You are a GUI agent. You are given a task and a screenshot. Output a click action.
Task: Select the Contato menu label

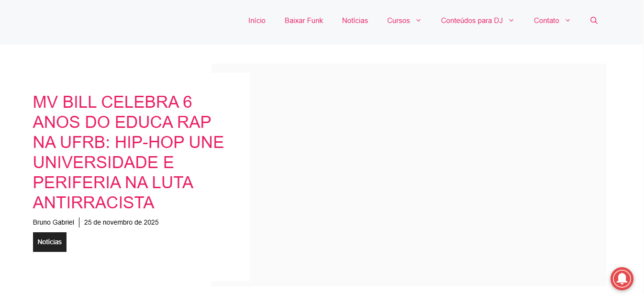point(546,21)
